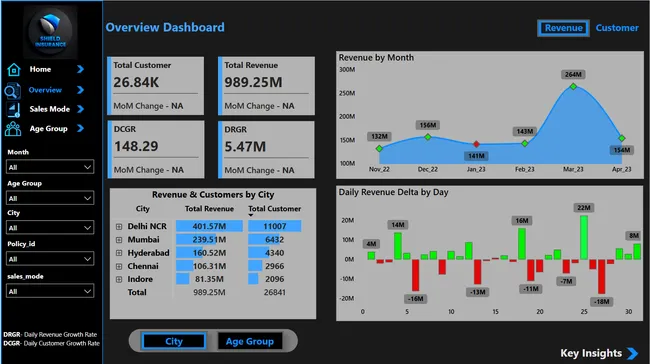Expand the Delhi NCR row
This screenshot has width=650, height=364.
point(119,226)
